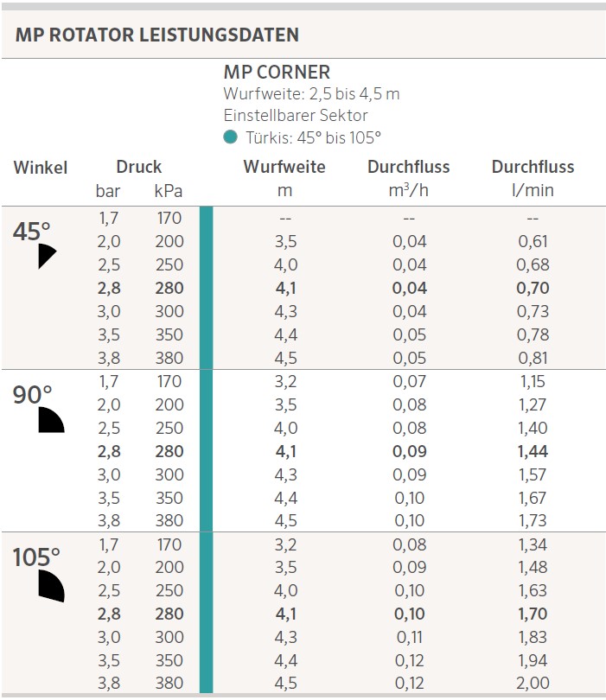The height and width of the screenshot is (700, 606).
Task: Click the bold 'Wurfweite' column header
Action: 284,167
